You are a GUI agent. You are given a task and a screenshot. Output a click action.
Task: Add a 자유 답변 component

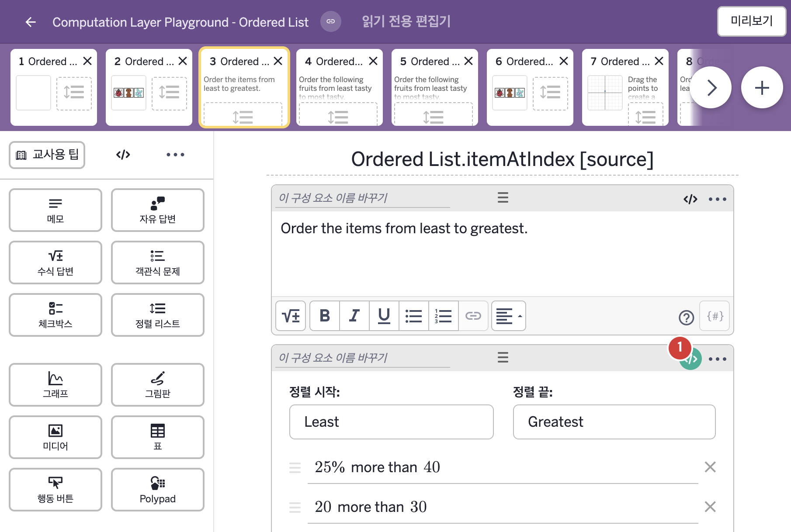158,210
